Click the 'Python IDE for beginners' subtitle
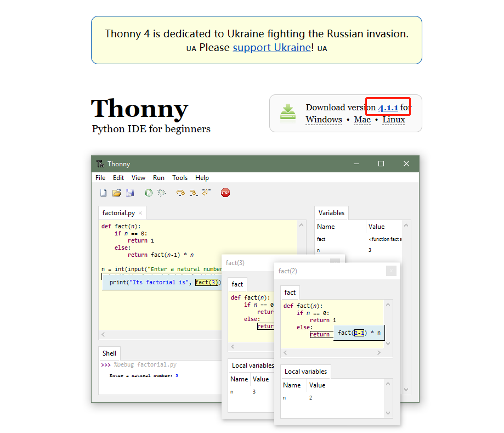Screen dimensions: 504x433 coord(151,128)
